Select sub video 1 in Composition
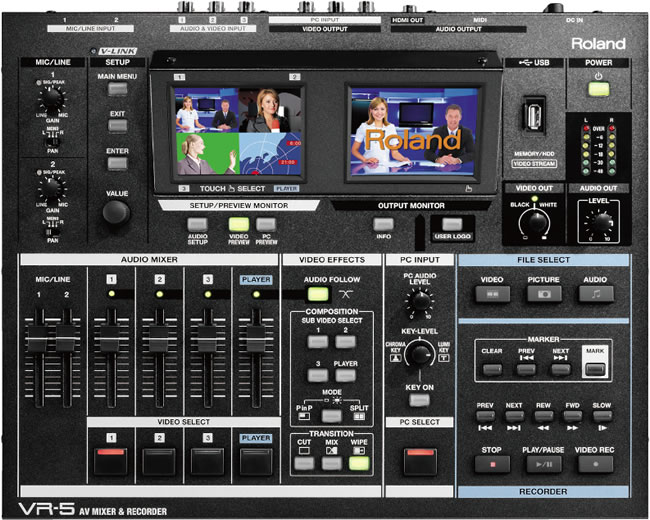This screenshot has width=650, height=520. coord(318,342)
